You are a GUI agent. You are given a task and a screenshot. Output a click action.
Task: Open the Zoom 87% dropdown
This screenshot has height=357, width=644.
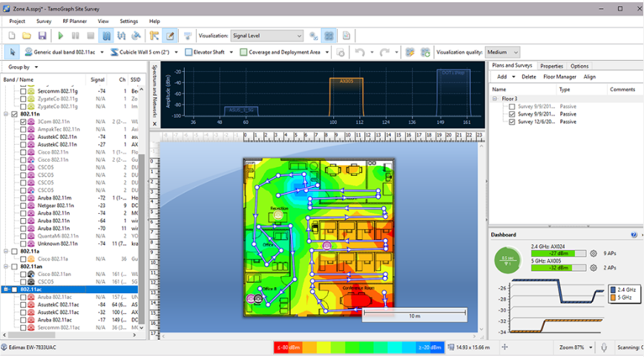pos(576,347)
